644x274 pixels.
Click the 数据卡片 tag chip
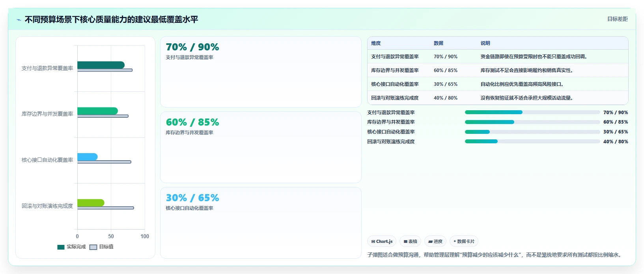point(464,241)
